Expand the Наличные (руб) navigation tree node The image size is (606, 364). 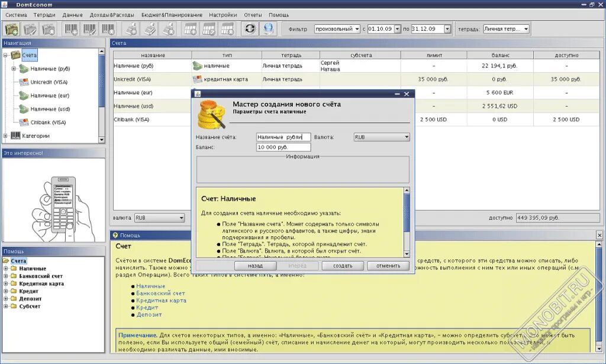[14, 69]
